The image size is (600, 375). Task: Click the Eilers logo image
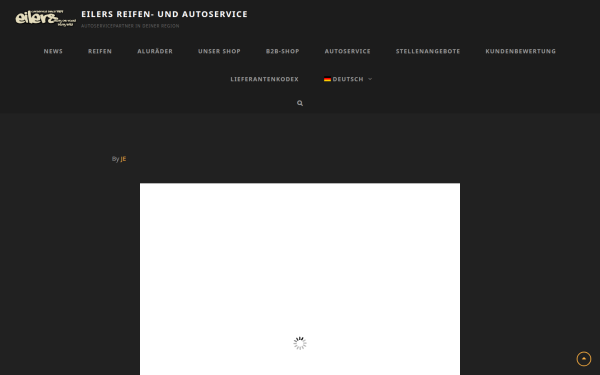click(46, 18)
